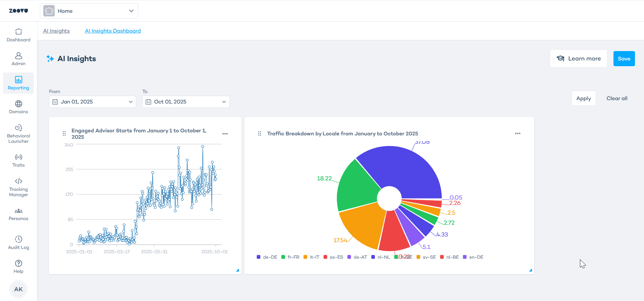Click the Apply filter button
This screenshot has height=301, width=644.
pyautogui.click(x=584, y=98)
